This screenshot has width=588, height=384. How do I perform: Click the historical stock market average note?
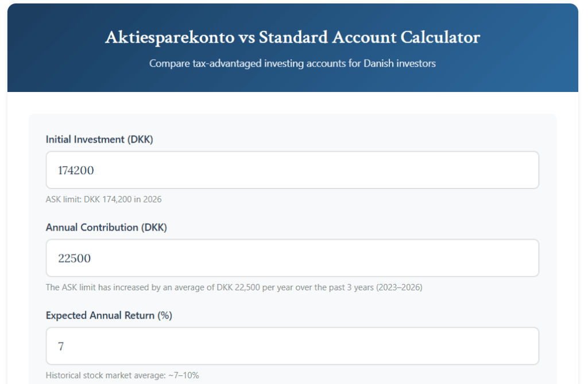click(x=122, y=375)
